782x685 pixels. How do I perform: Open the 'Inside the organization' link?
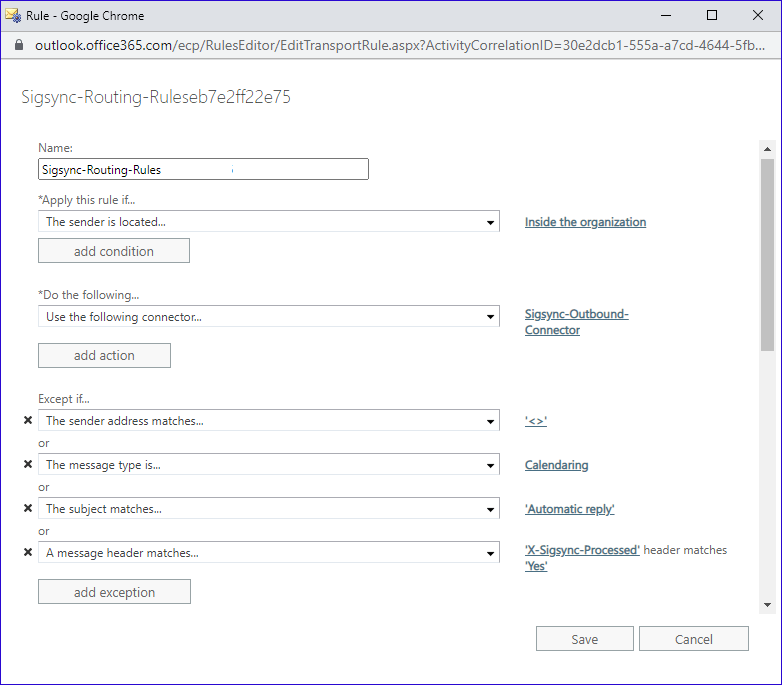click(585, 222)
